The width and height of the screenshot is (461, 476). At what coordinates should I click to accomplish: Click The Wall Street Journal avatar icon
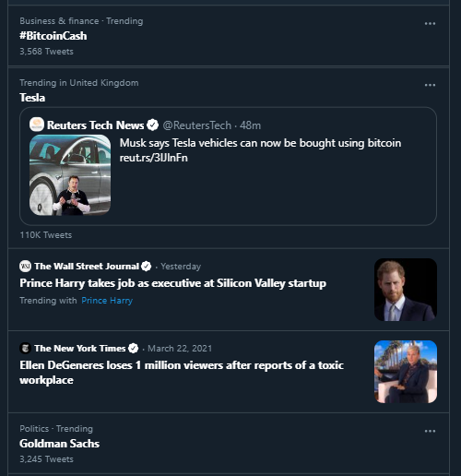25,266
